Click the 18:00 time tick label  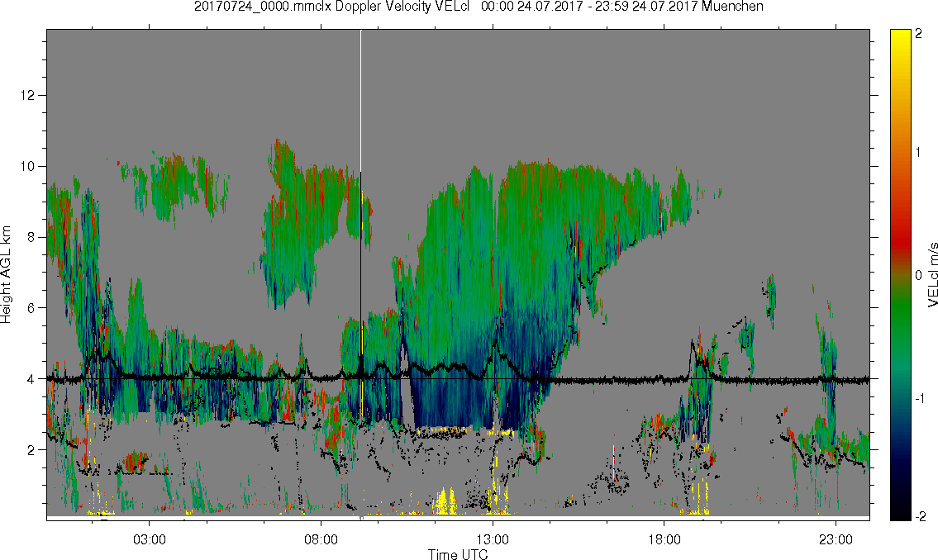click(664, 539)
